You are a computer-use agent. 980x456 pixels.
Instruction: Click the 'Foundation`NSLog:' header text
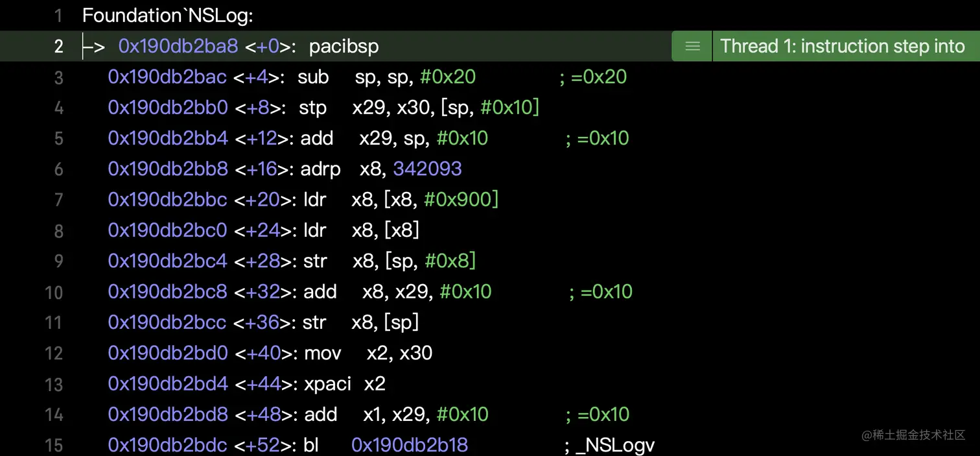pyautogui.click(x=167, y=16)
